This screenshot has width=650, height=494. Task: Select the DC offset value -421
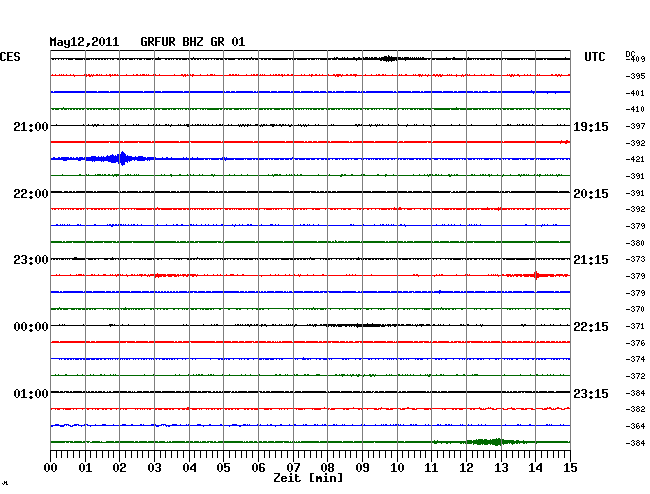coord(635,159)
